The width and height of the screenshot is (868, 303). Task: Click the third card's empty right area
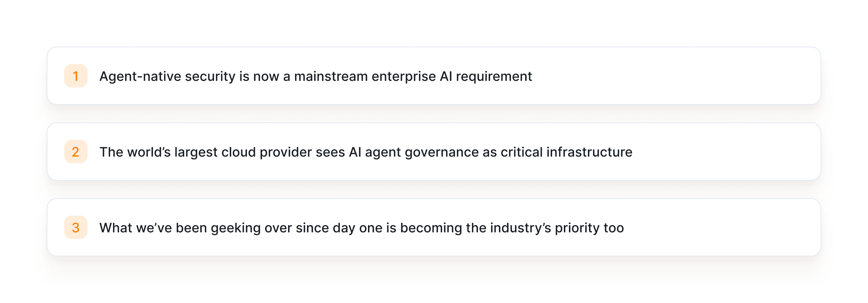click(722, 227)
